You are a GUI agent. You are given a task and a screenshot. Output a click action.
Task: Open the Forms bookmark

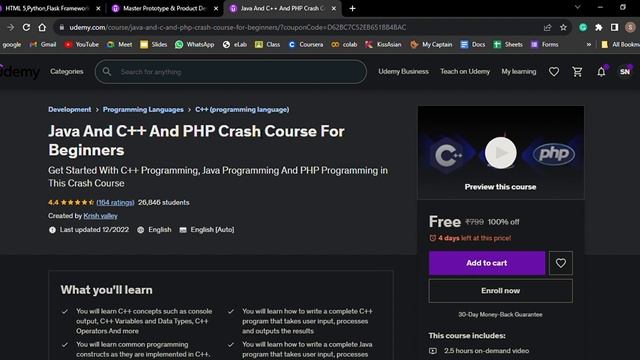click(x=544, y=44)
